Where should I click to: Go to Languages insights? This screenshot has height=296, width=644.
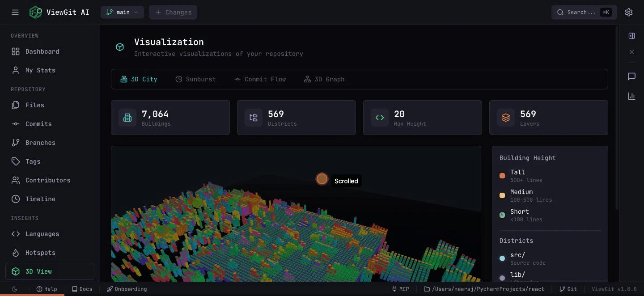coord(50,234)
